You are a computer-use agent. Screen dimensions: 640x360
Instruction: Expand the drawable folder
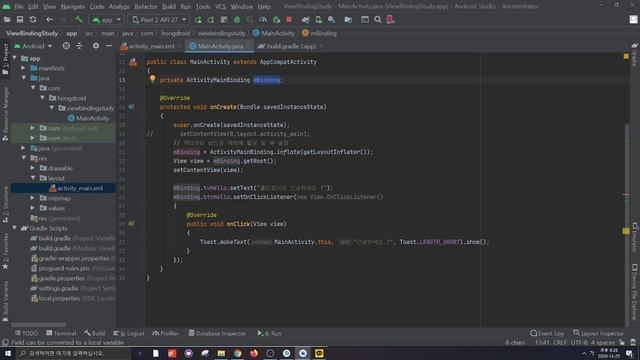(x=33, y=168)
